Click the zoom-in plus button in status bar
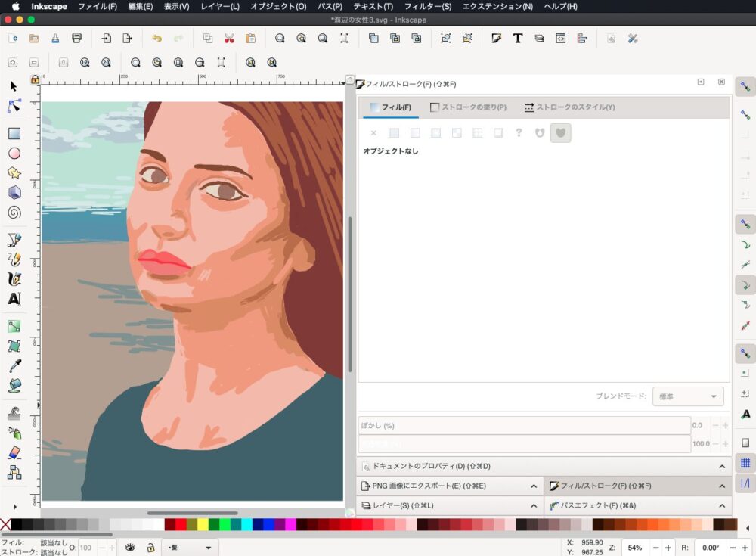The image size is (756, 556). (x=668, y=548)
